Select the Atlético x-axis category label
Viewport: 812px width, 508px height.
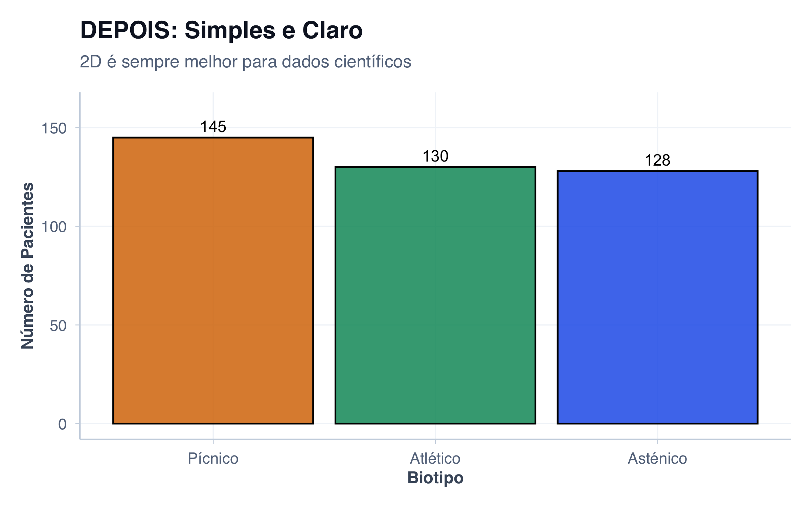[x=435, y=459]
